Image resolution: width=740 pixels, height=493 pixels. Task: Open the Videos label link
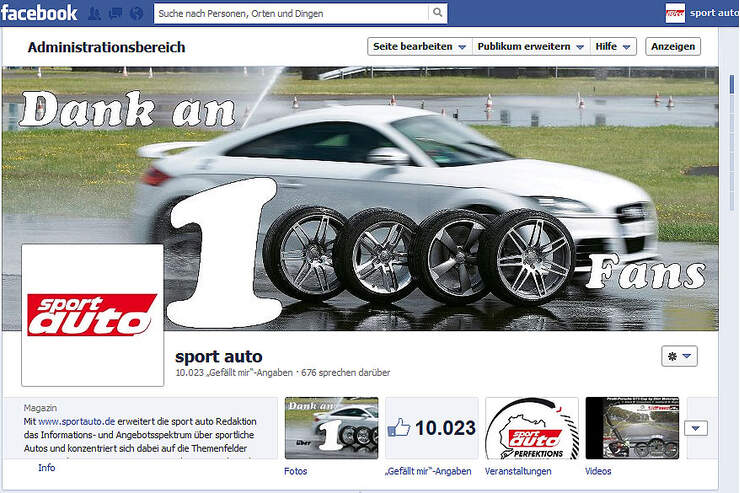(x=598, y=471)
